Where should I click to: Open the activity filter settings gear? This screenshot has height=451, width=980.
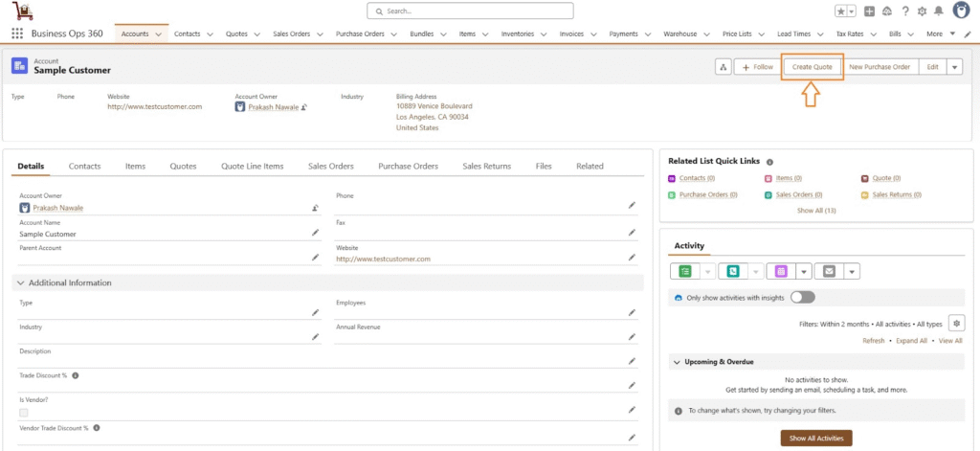coord(955,324)
